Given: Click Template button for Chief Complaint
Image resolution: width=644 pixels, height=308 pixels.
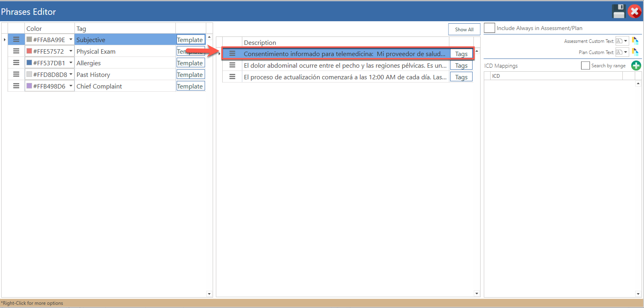Looking at the screenshot, I should coord(190,86).
